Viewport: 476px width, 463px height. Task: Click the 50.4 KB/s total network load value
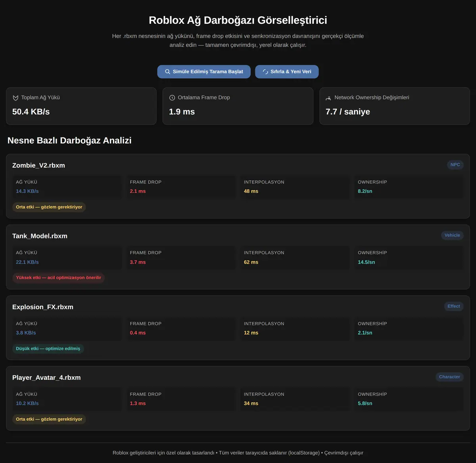[x=31, y=112]
